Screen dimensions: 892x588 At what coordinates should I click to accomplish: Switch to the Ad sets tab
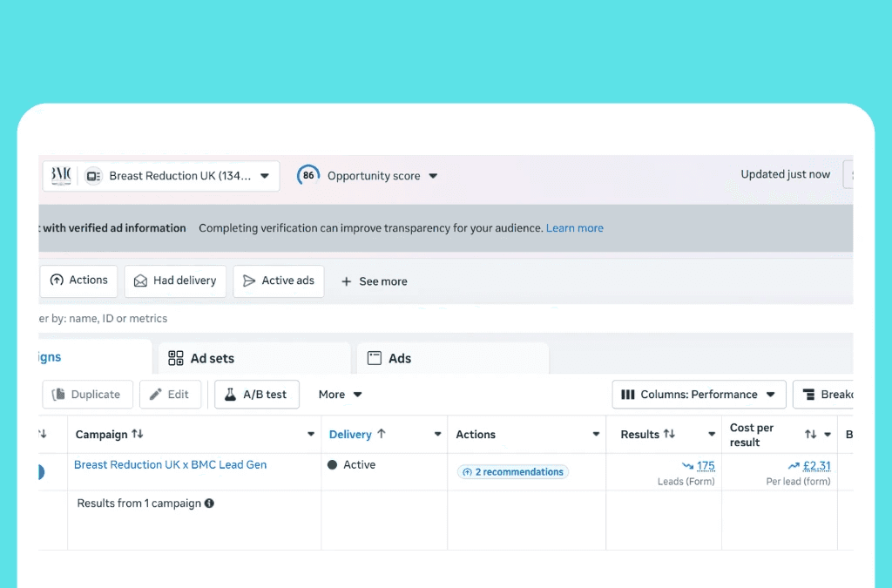click(x=254, y=358)
